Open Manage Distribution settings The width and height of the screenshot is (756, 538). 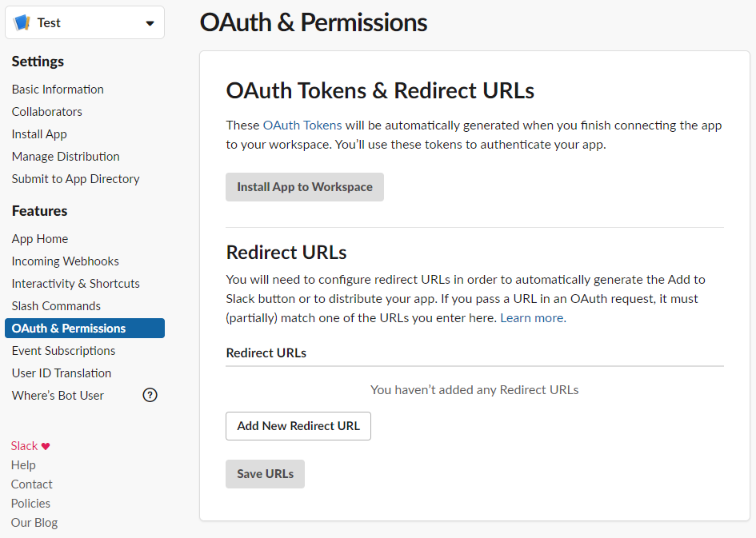66,156
